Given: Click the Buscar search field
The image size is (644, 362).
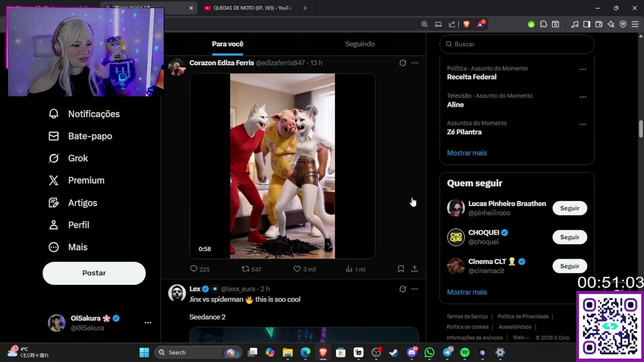Looking at the screenshot, I should point(517,44).
